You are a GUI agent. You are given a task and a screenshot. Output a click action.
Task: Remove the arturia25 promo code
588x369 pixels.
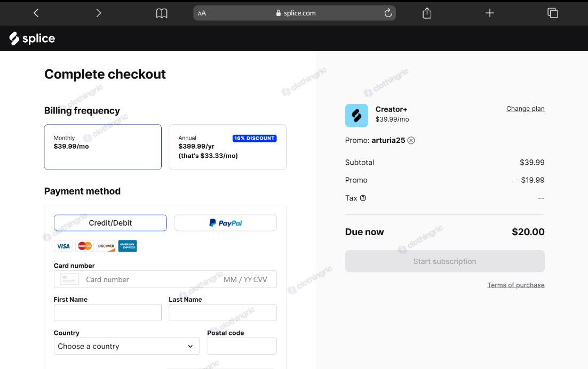tap(411, 140)
